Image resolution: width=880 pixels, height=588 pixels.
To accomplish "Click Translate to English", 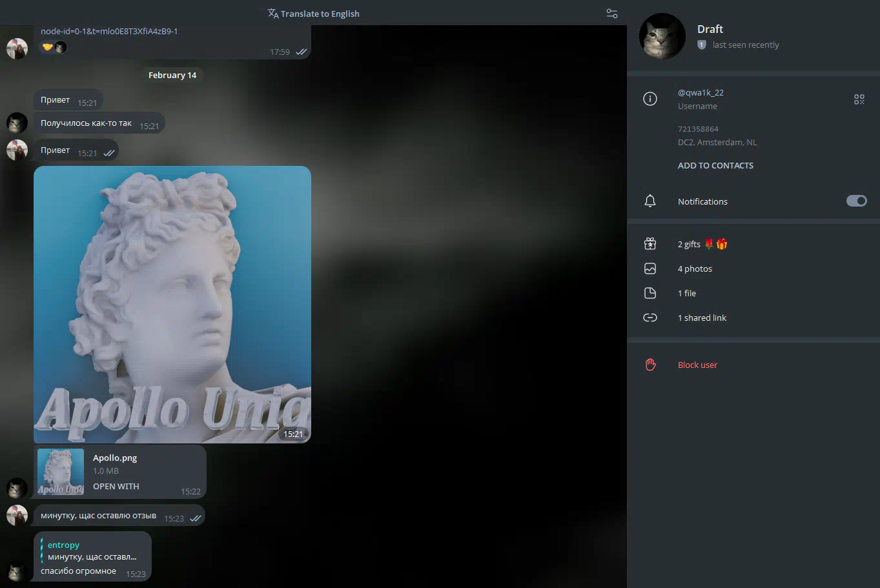I will pos(320,14).
